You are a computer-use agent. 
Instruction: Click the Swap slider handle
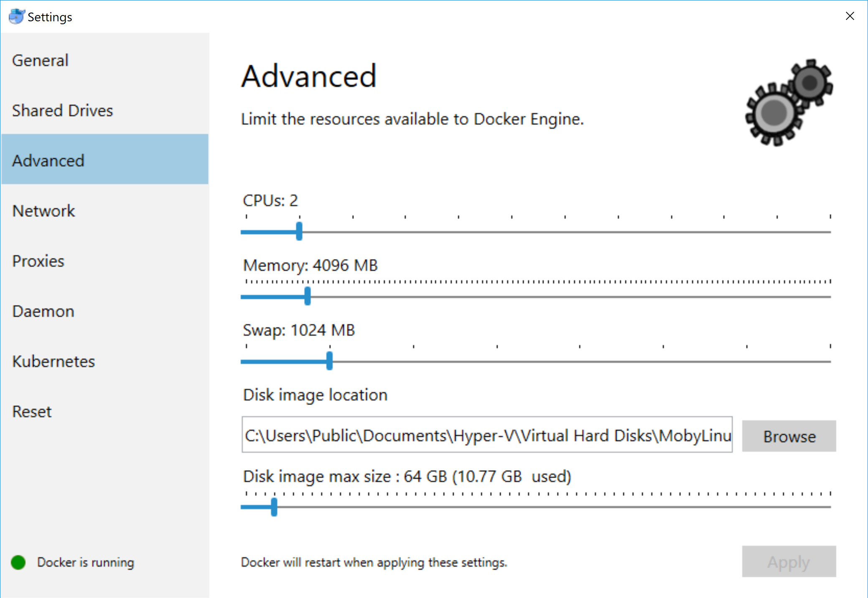(329, 361)
